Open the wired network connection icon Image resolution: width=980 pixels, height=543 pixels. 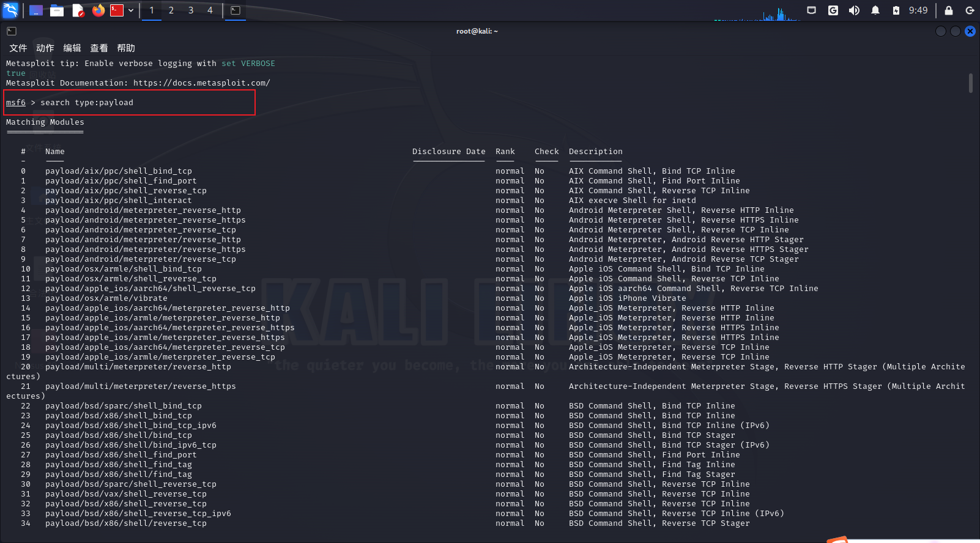click(812, 10)
